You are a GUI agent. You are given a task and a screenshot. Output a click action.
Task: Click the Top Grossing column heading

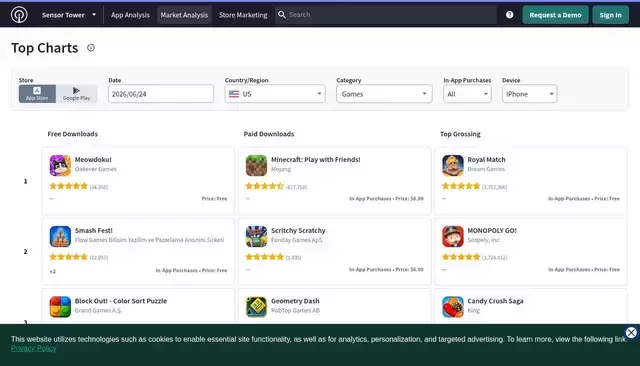point(460,134)
